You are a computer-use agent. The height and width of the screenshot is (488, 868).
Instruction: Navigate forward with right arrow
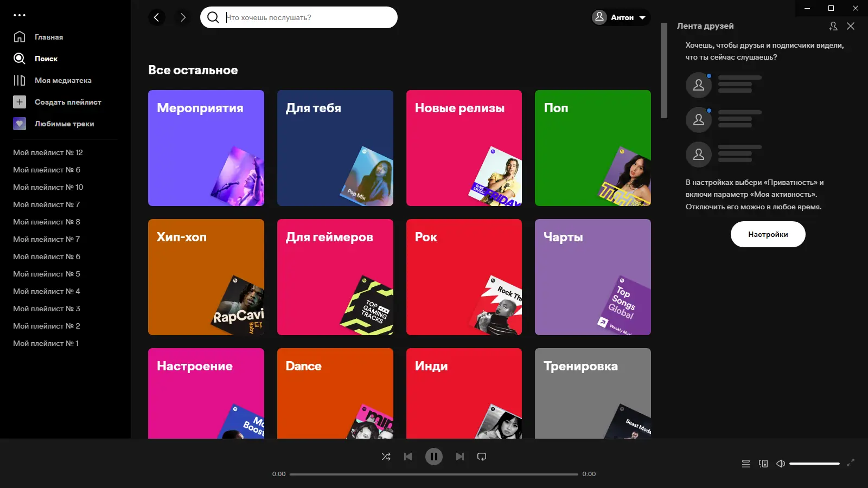[183, 17]
